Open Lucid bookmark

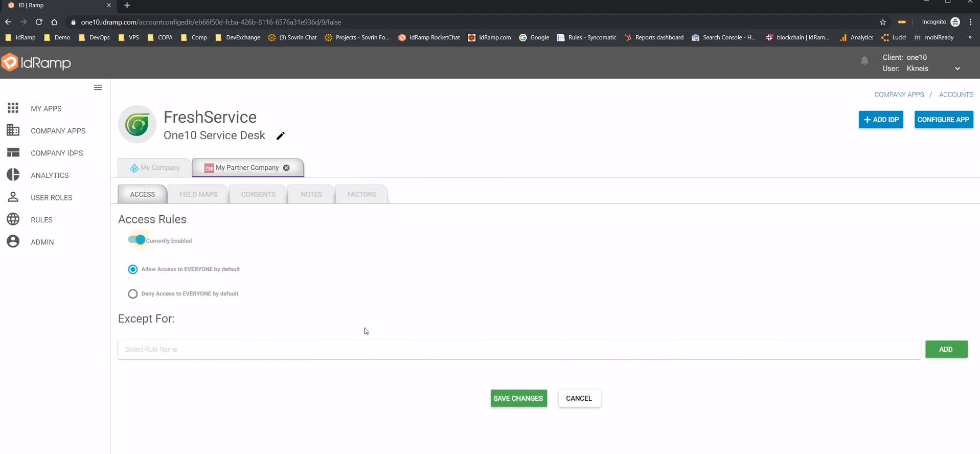pos(894,37)
